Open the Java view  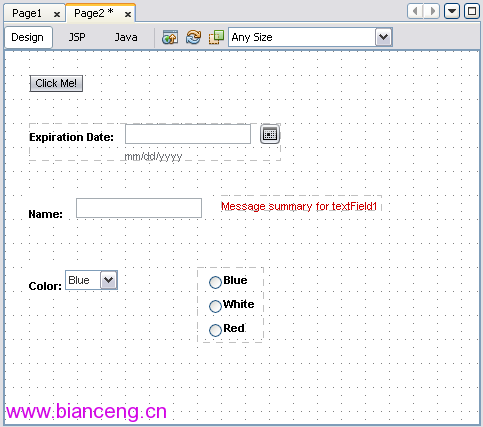[x=126, y=37]
